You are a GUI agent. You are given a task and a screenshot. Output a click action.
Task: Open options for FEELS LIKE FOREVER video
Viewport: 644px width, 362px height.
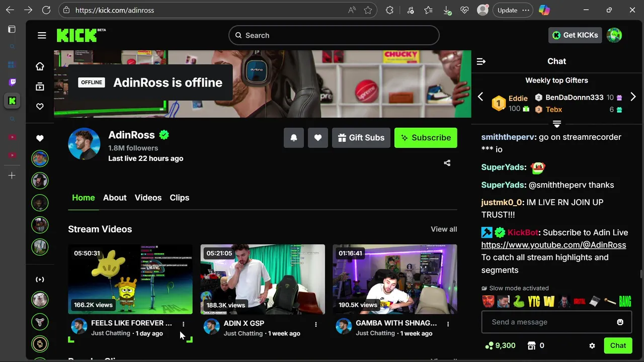point(184,324)
